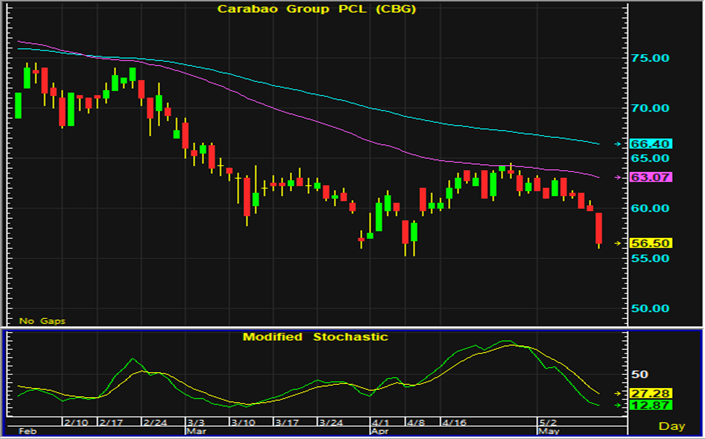Click the yellow 56.50 last price label
This screenshot has width=705, height=439.
651,243
